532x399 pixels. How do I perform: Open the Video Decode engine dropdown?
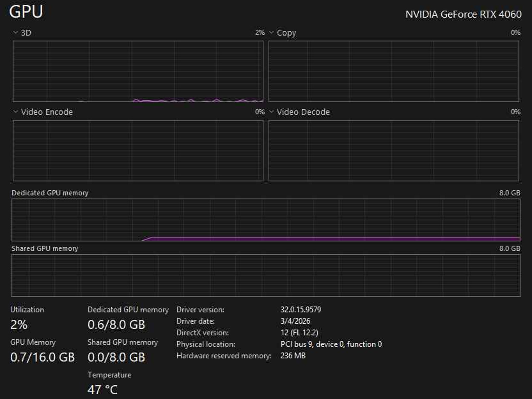tap(299, 112)
